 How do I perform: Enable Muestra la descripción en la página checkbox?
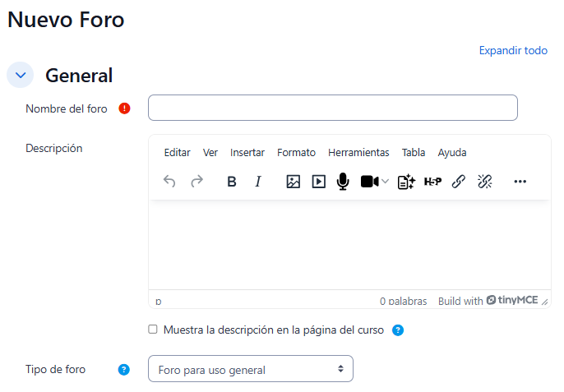pyautogui.click(x=152, y=330)
